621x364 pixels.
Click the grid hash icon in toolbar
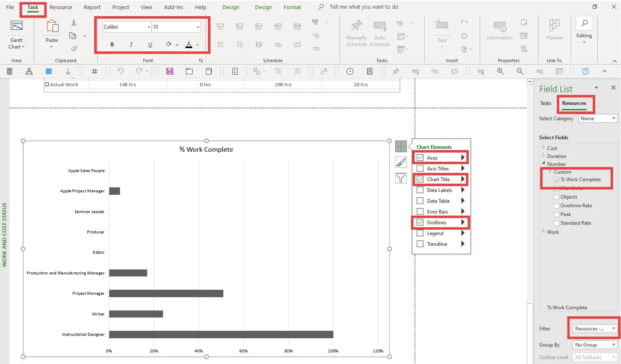pos(95,71)
